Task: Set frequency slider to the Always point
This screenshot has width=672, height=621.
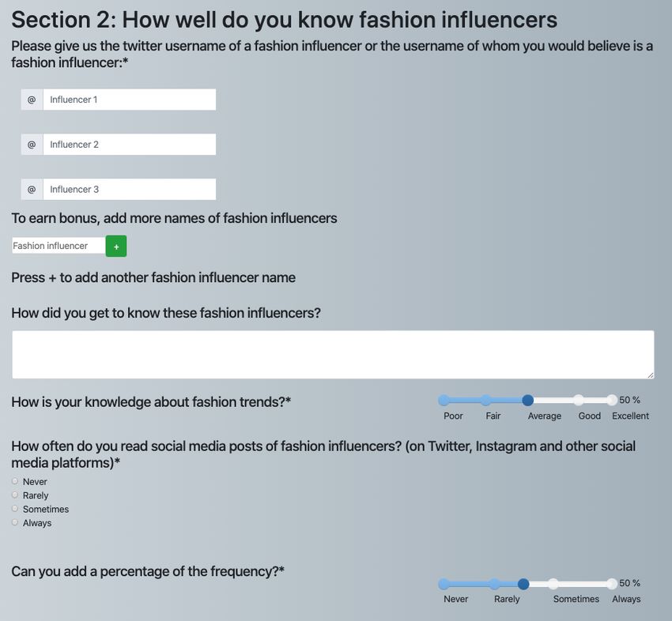Action: (x=612, y=584)
